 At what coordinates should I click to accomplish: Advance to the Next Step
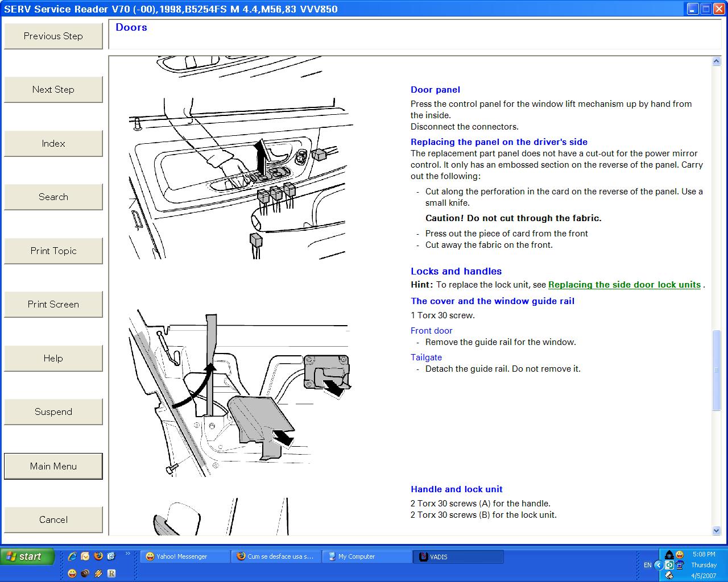point(53,90)
